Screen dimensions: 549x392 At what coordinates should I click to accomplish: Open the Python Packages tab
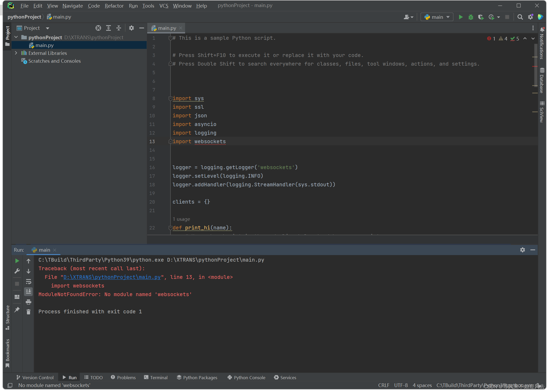pos(197,377)
